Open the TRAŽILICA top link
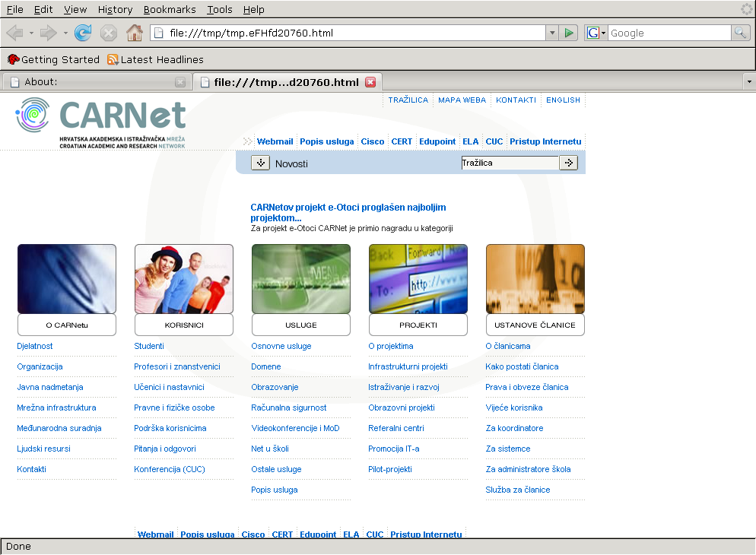The image size is (756, 555). (x=408, y=100)
